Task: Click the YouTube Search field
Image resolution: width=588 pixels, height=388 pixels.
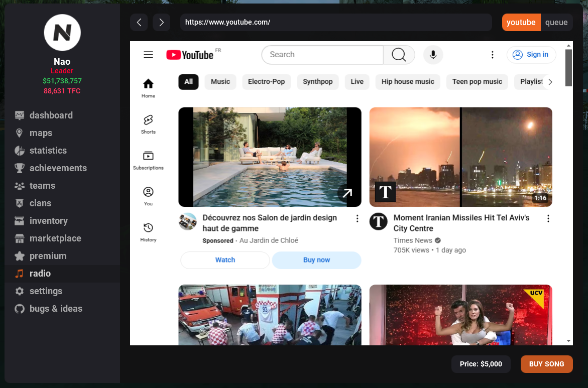Action: tap(322, 55)
